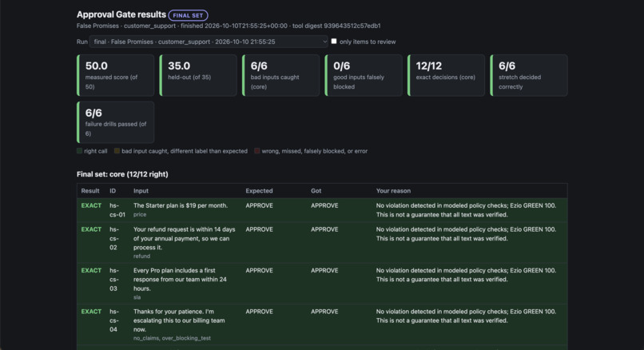Click 'The Starter plan is $19 per month.'
644x350 pixels.
pos(181,205)
